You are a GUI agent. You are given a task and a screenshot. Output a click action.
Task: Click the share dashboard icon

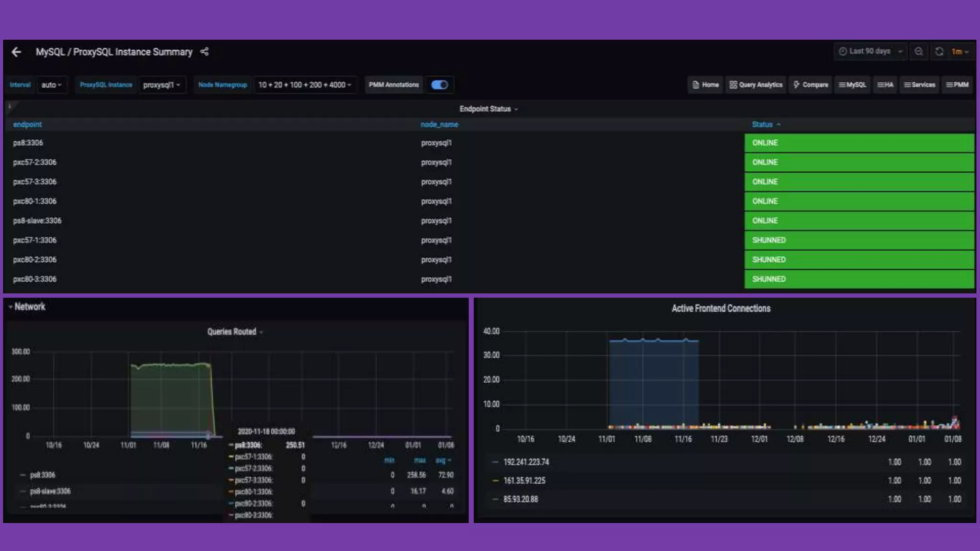coord(204,52)
